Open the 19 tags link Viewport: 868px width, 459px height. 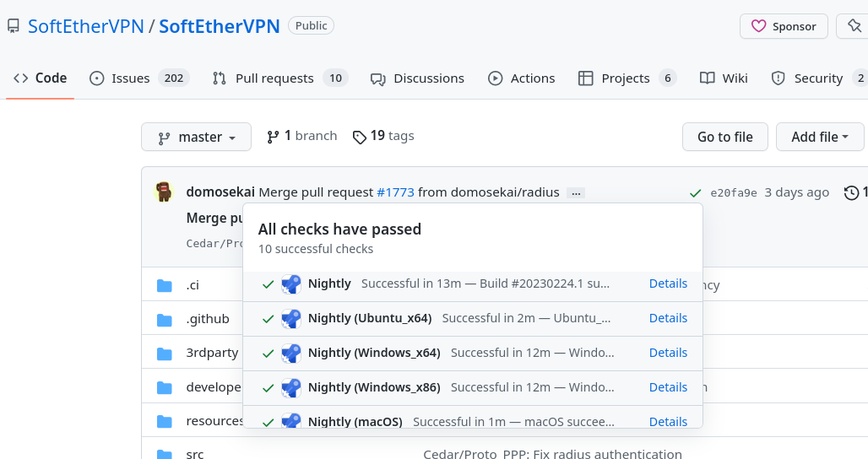point(383,136)
